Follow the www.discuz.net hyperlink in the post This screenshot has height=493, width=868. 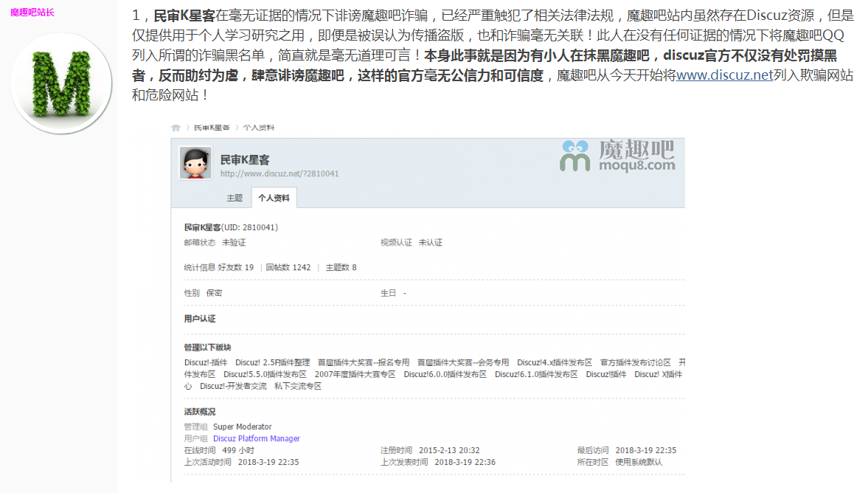724,75
